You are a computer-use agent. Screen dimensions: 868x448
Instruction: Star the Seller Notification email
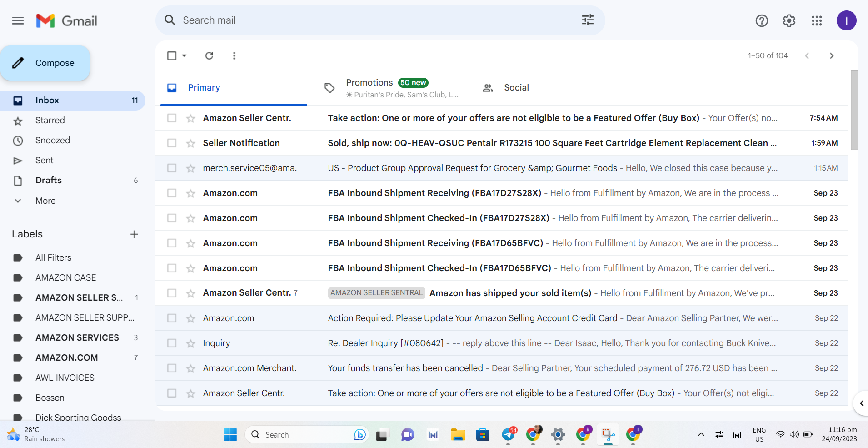coord(191,143)
